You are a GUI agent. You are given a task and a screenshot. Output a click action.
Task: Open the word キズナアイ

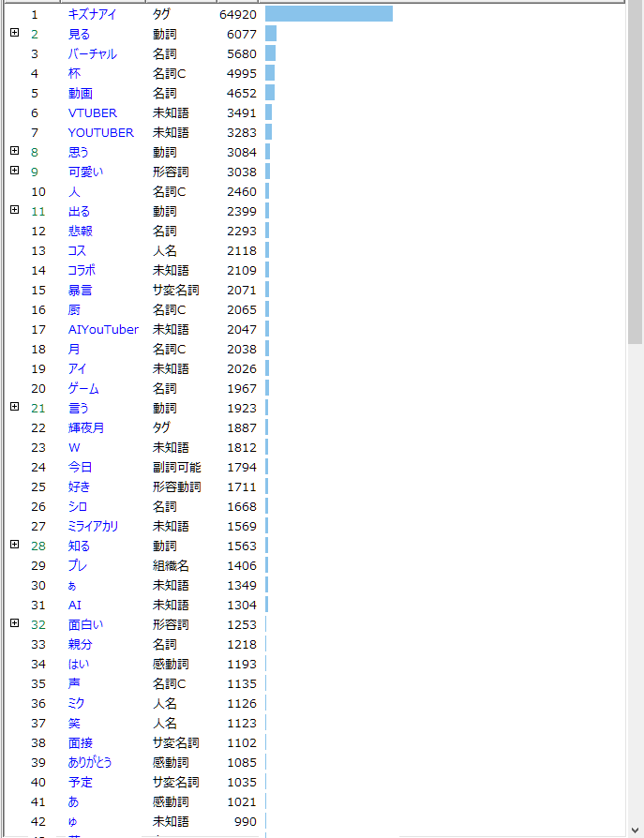tap(92, 14)
